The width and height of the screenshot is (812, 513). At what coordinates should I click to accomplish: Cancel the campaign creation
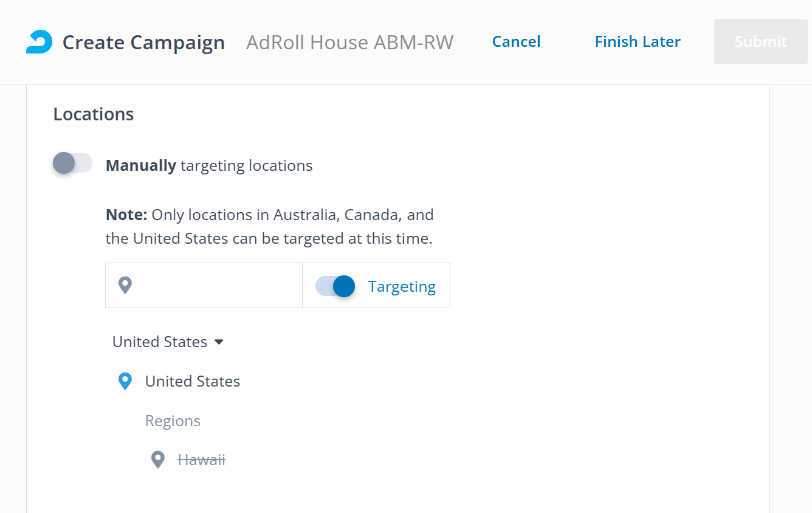click(516, 41)
